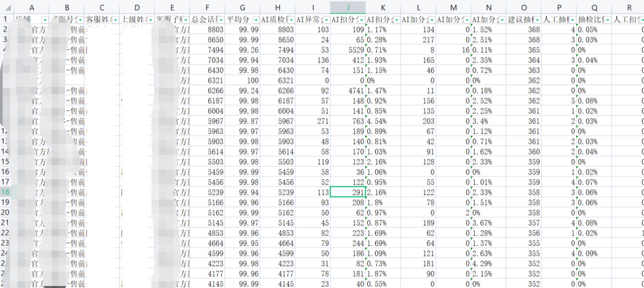Open filter dropdown in column K AI扣分 header
The image size is (644, 288).
point(396,20)
